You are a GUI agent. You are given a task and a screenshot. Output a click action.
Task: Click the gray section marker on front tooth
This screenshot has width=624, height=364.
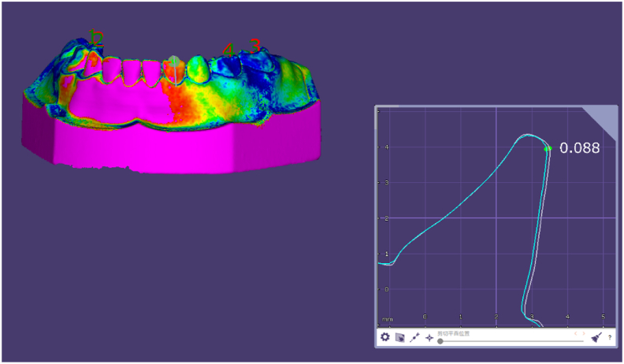click(173, 61)
